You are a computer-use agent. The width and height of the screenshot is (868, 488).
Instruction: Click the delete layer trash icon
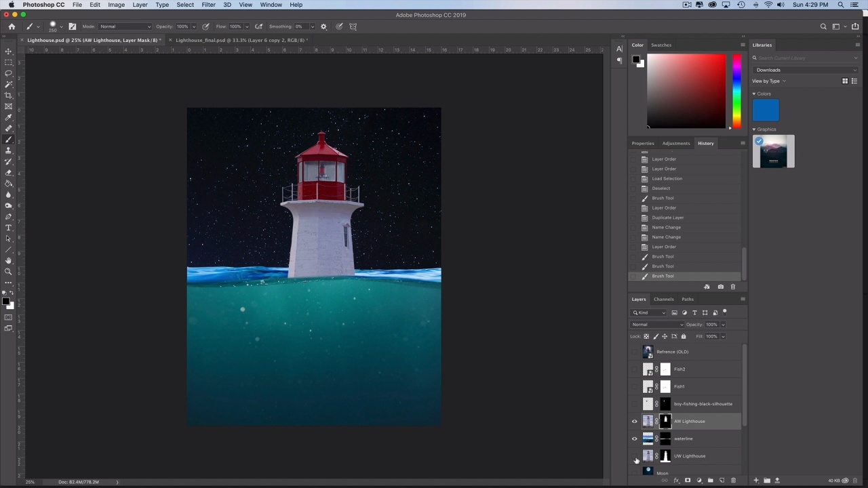(733, 481)
